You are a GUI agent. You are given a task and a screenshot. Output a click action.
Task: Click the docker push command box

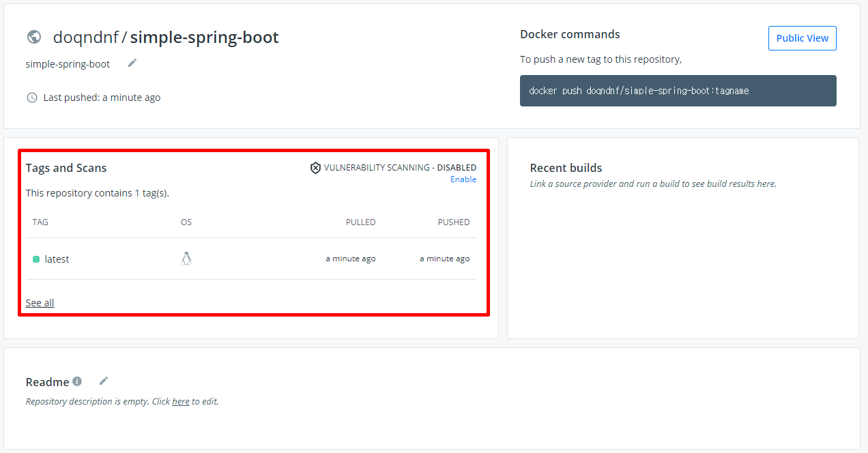point(678,91)
